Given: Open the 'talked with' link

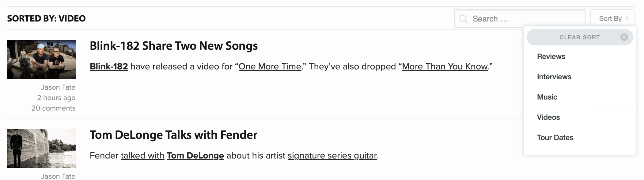Looking at the screenshot, I should (x=142, y=156).
